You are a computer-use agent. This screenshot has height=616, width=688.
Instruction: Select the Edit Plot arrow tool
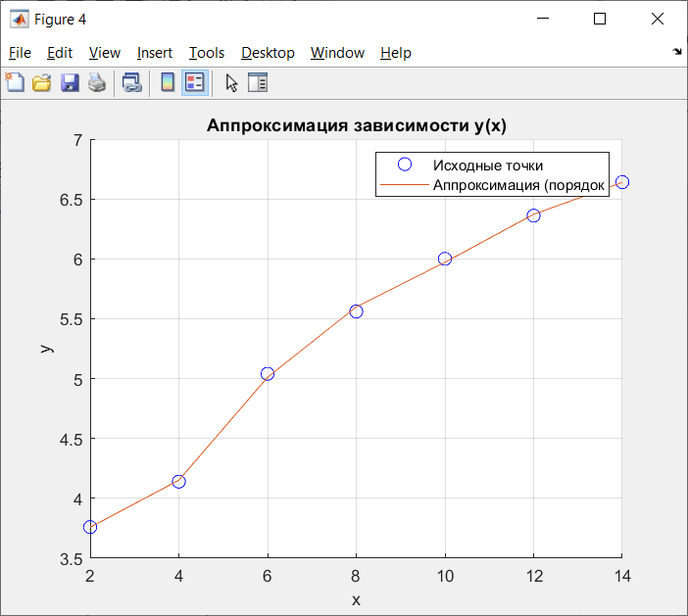(x=231, y=82)
